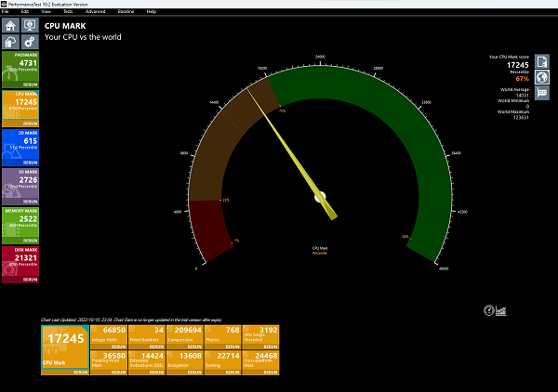
Task: Click the PCI card baseline comparison icon
Action: (542, 93)
